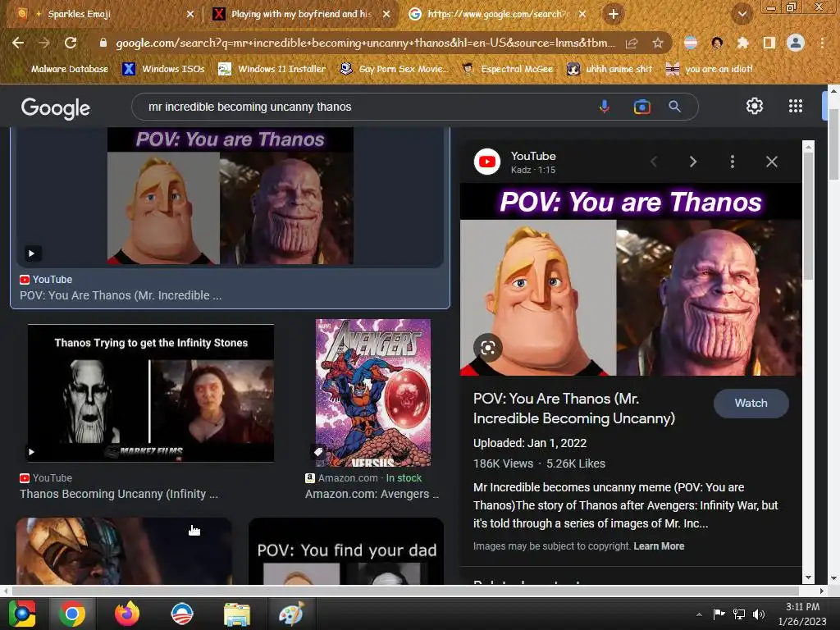Show next image in preview panel
This screenshot has width=840, height=630.
click(x=692, y=162)
